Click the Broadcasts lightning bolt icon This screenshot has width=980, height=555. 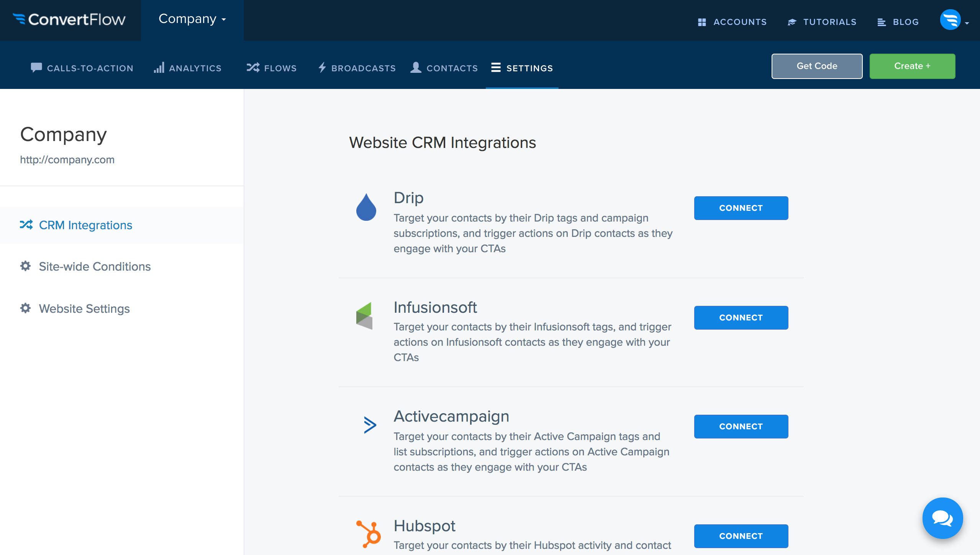point(322,67)
